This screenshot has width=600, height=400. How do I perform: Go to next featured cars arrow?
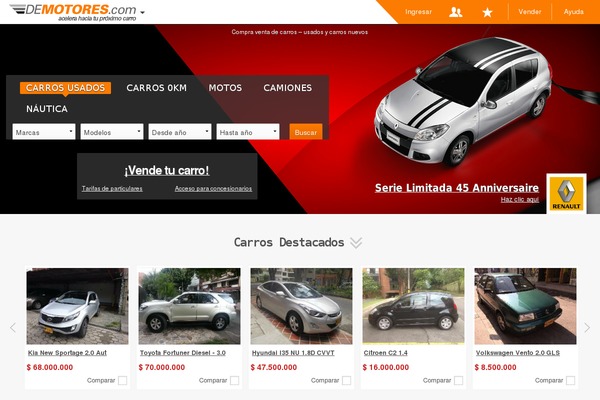click(x=587, y=328)
